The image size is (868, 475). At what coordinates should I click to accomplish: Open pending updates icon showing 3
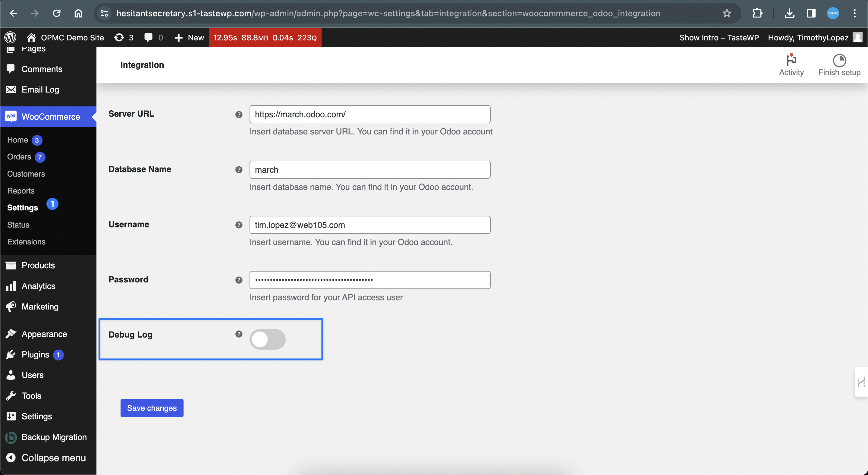point(124,37)
